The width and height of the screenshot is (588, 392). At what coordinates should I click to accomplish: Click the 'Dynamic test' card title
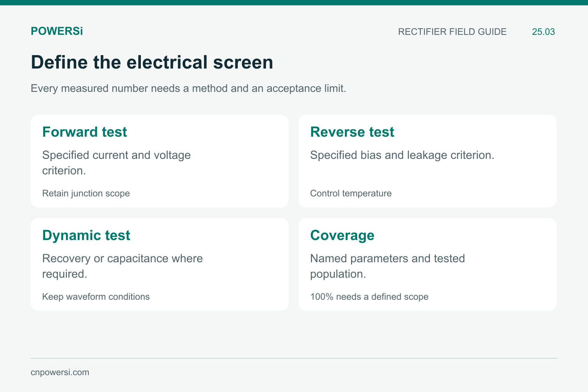(x=86, y=235)
